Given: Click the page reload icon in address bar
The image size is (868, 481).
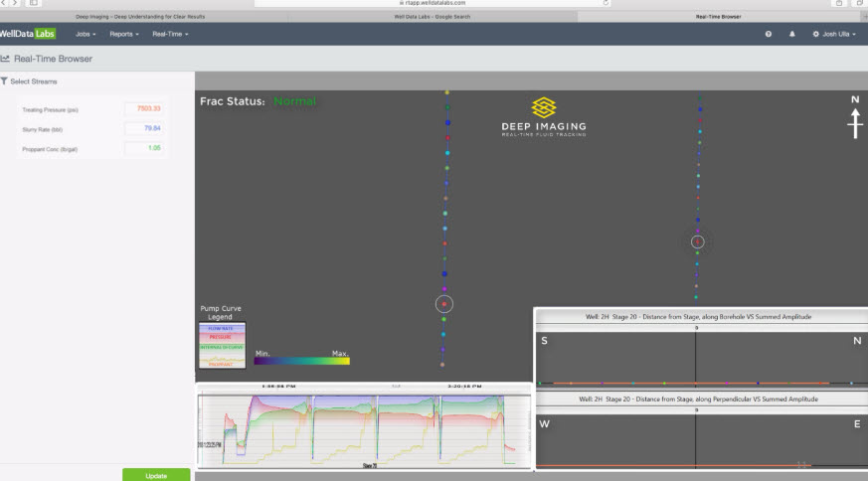Looking at the screenshot, I should [606, 3].
